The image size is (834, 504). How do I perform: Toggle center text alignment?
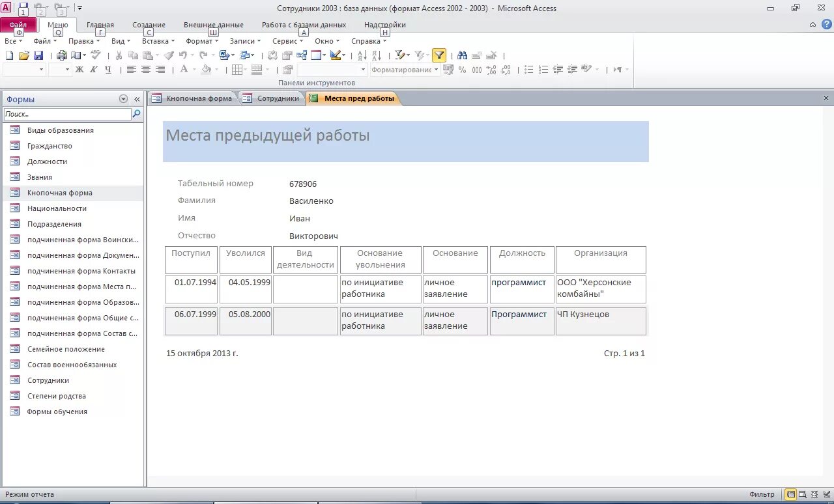click(x=146, y=70)
